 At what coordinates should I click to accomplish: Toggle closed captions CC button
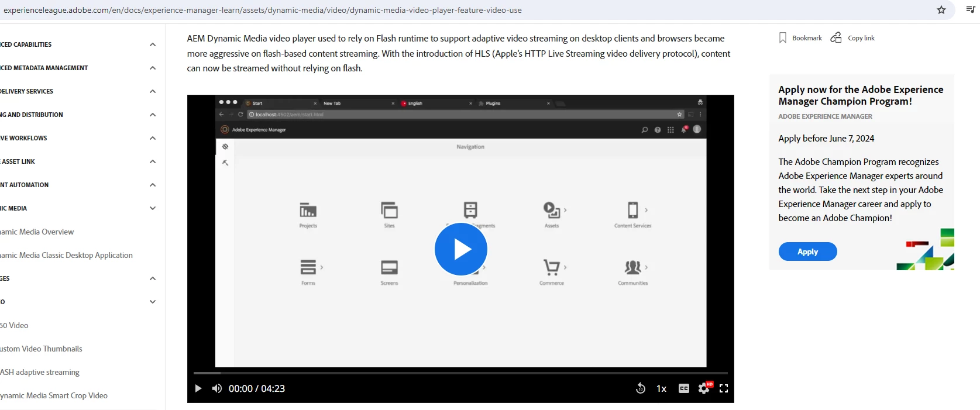684,388
